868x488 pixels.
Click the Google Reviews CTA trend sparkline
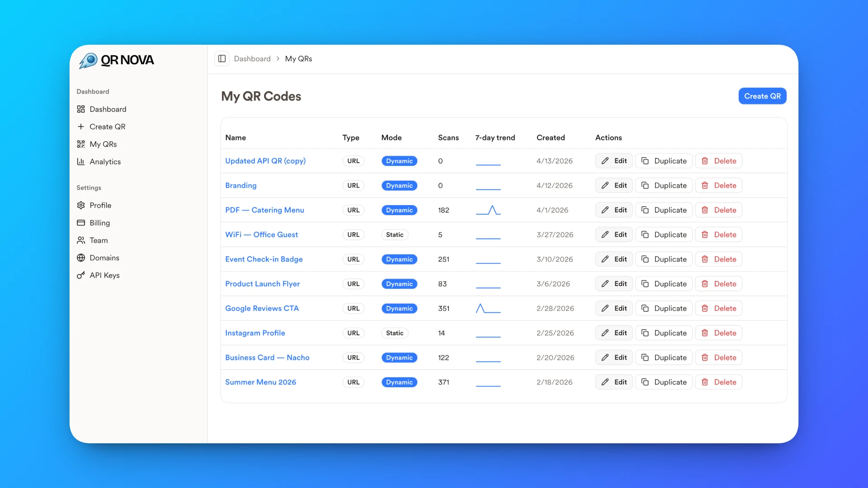[488, 309]
